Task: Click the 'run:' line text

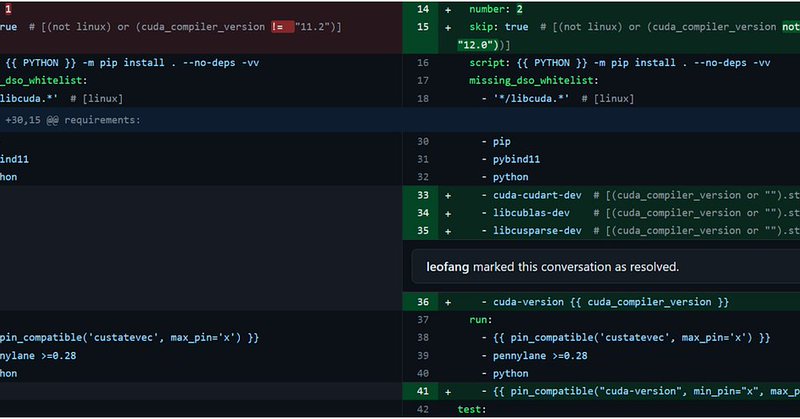Action: 481,320
